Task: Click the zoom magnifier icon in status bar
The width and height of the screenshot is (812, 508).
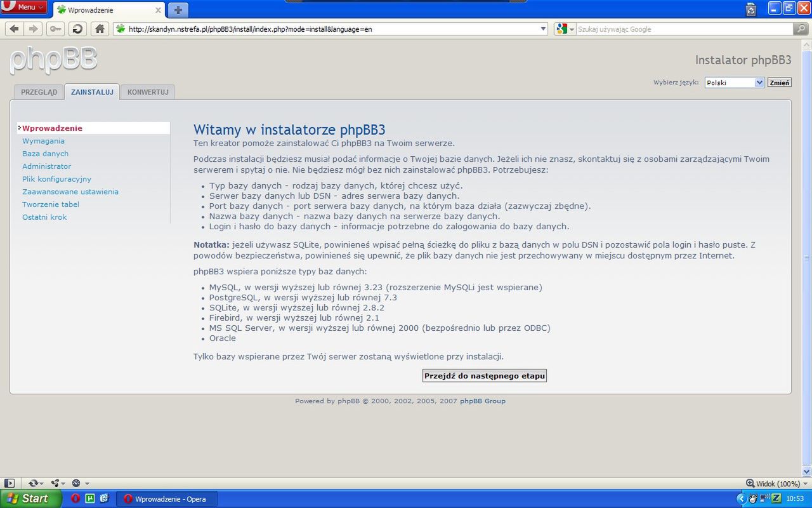Action: tap(750, 483)
